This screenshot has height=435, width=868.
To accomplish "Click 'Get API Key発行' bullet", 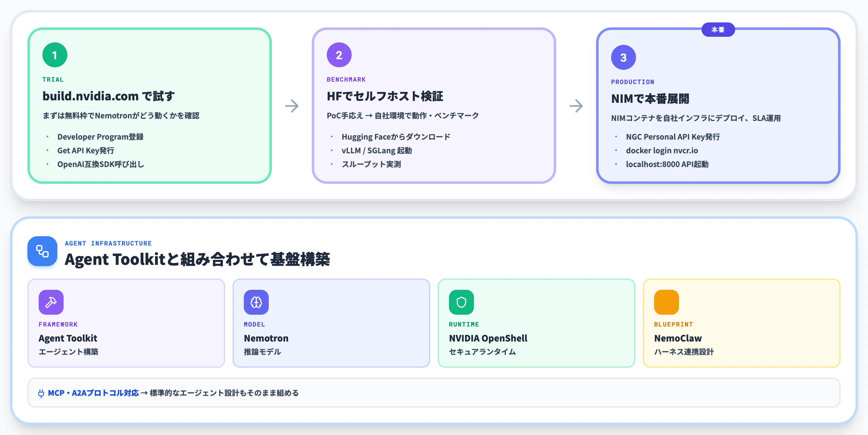I will 86,151.
